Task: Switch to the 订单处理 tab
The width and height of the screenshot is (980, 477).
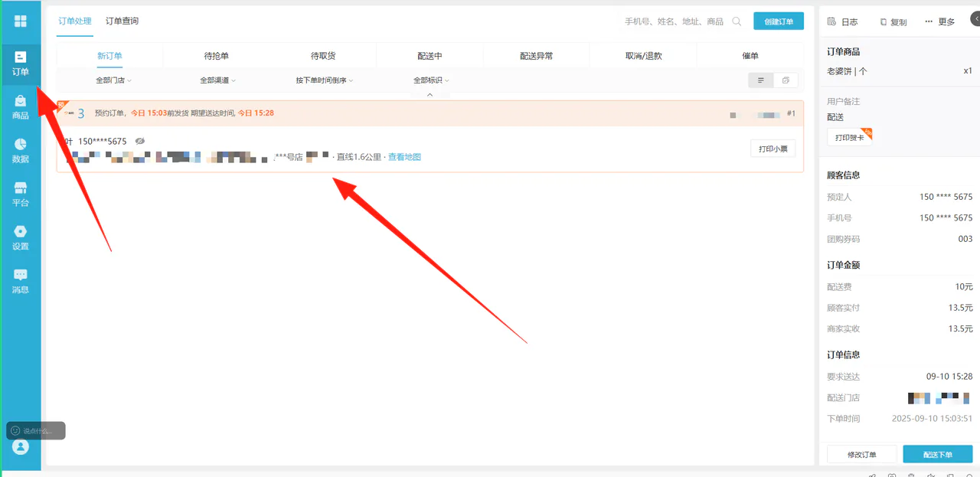Action: [x=75, y=21]
